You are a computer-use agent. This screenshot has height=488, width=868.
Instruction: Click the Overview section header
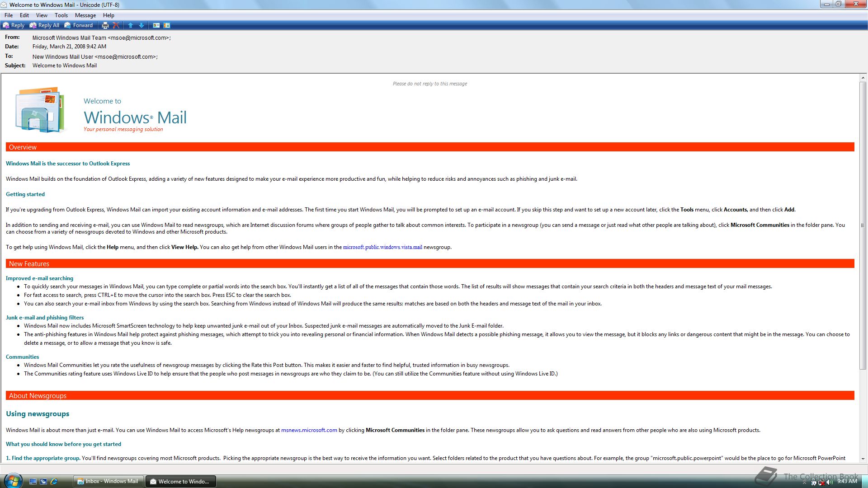click(430, 147)
